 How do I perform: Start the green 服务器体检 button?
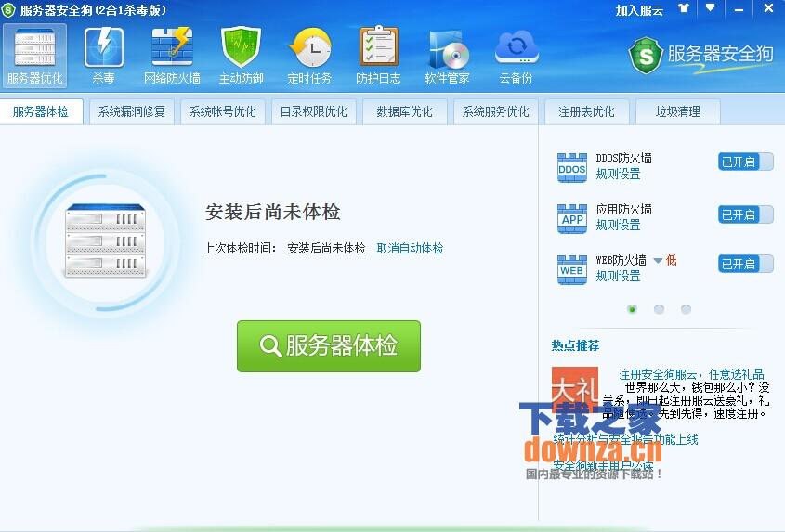329,346
